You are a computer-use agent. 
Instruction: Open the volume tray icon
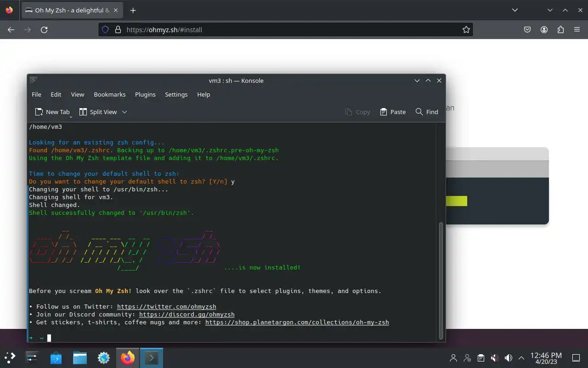pyautogui.click(x=508, y=358)
